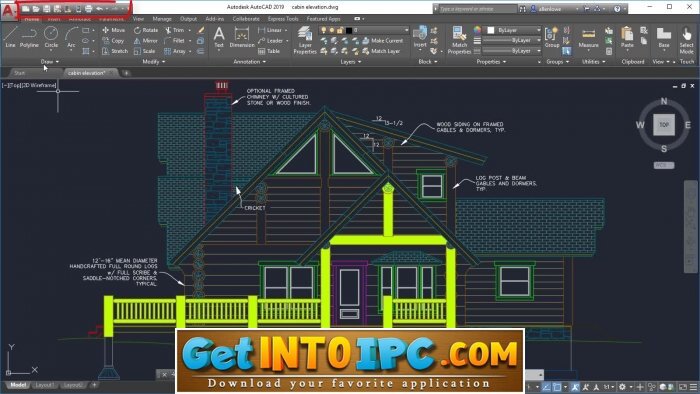The height and width of the screenshot is (394, 700).
Task: Expand the Properties panel
Action: (491, 62)
